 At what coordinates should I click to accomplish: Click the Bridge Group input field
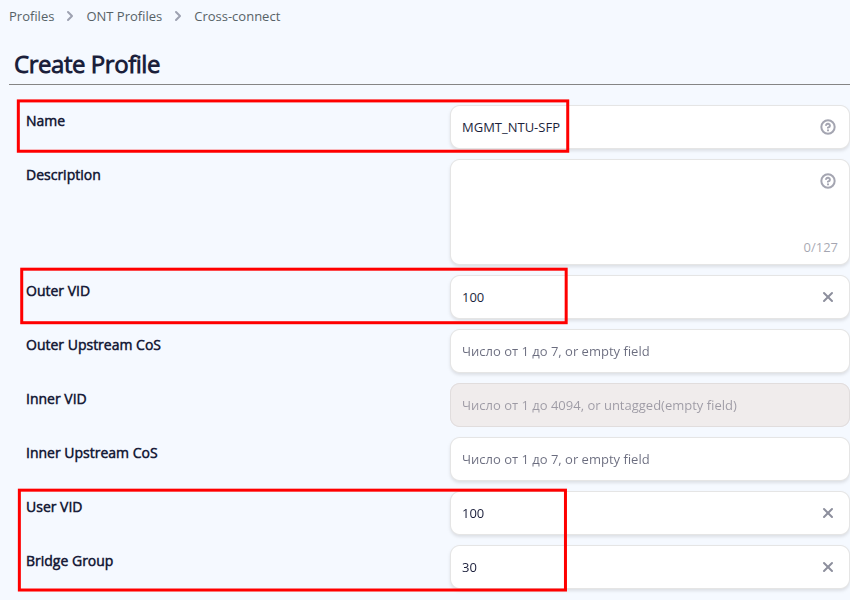[x=630, y=567]
